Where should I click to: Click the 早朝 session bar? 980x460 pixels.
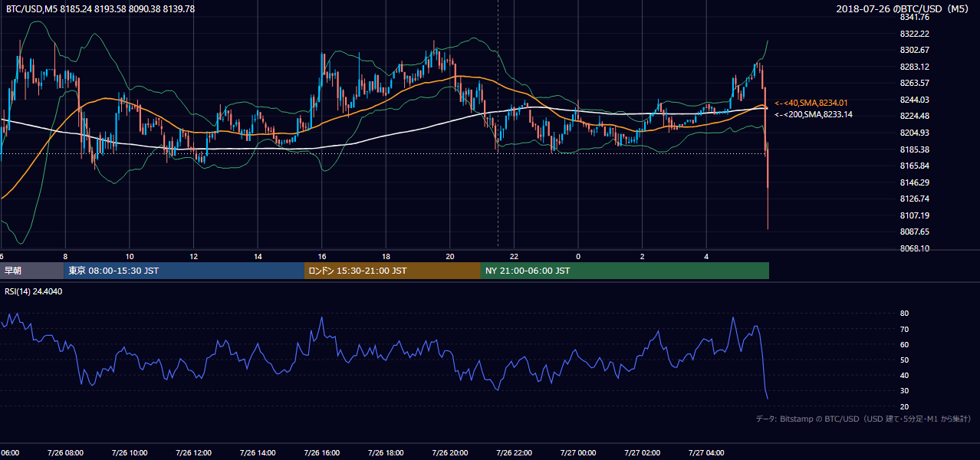point(31,271)
